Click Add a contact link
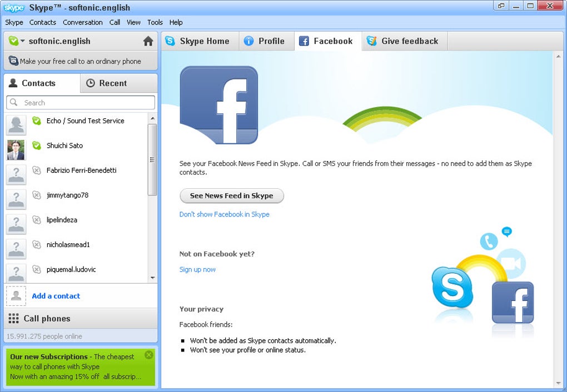This screenshot has height=392, width=567. point(56,296)
